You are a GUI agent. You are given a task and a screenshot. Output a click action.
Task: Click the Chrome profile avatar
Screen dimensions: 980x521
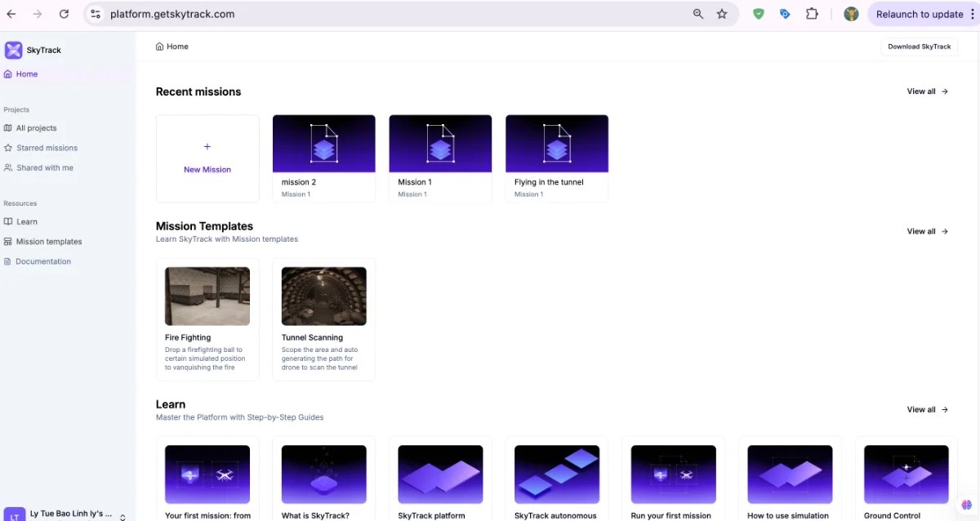[851, 14]
